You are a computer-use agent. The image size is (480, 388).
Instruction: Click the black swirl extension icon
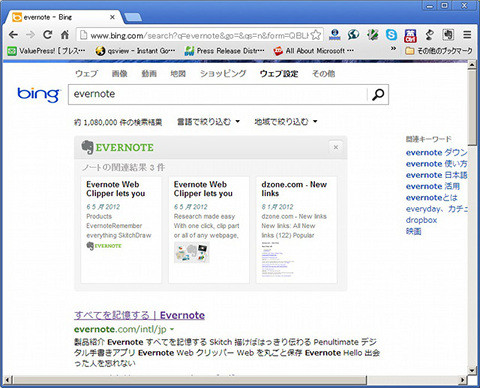click(x=429, y=35)
